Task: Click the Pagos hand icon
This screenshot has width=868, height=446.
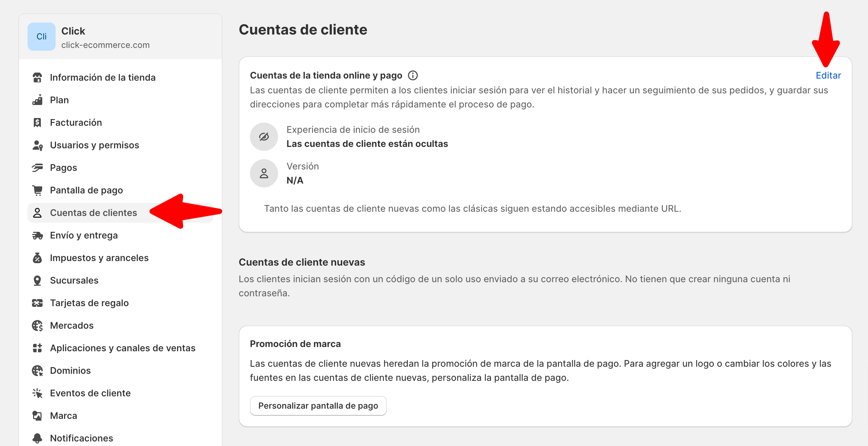Action: [37, 168]
